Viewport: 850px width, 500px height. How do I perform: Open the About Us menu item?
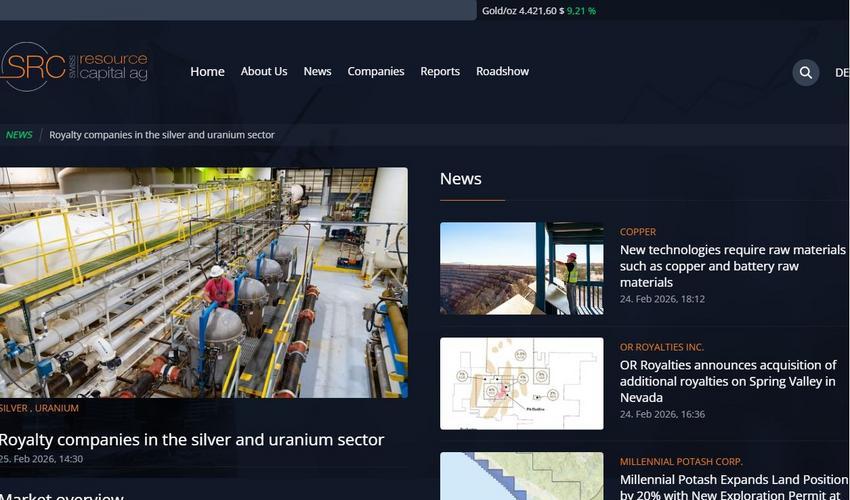264,72
